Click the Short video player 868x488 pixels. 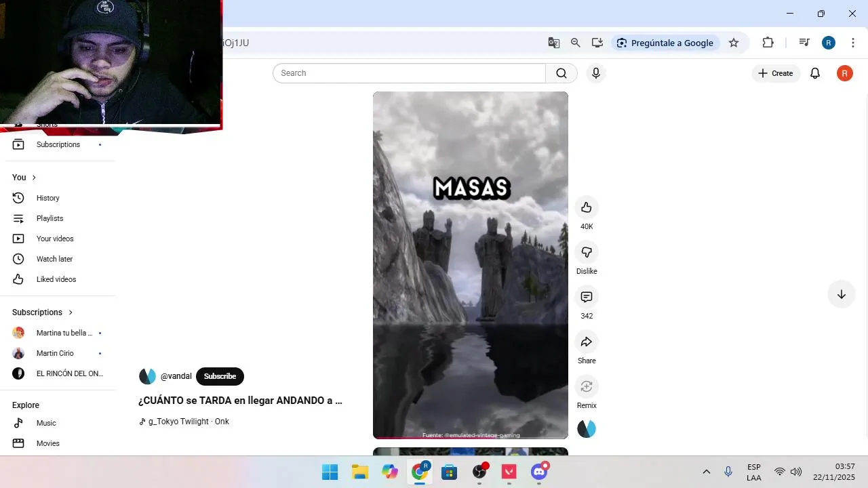point(471,265)
